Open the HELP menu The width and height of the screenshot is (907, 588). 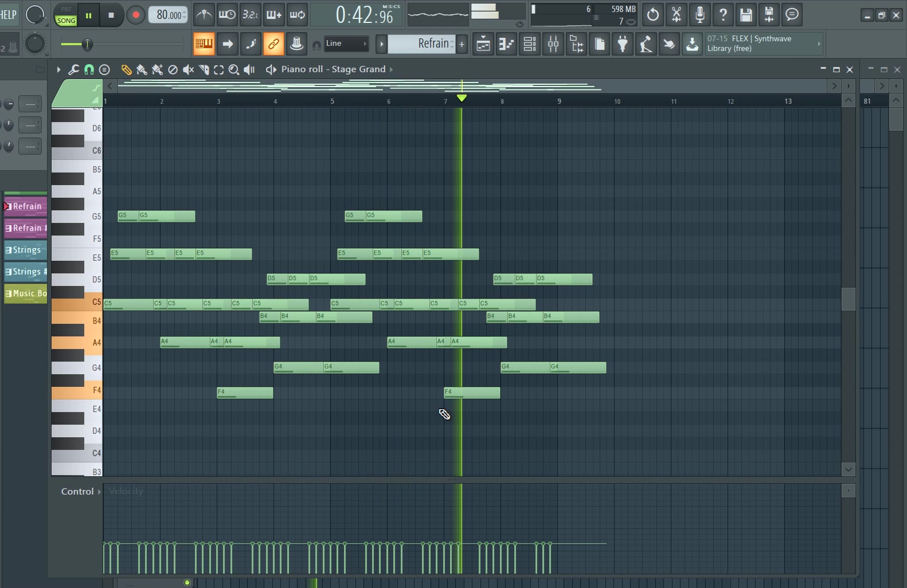click(8, 15)
